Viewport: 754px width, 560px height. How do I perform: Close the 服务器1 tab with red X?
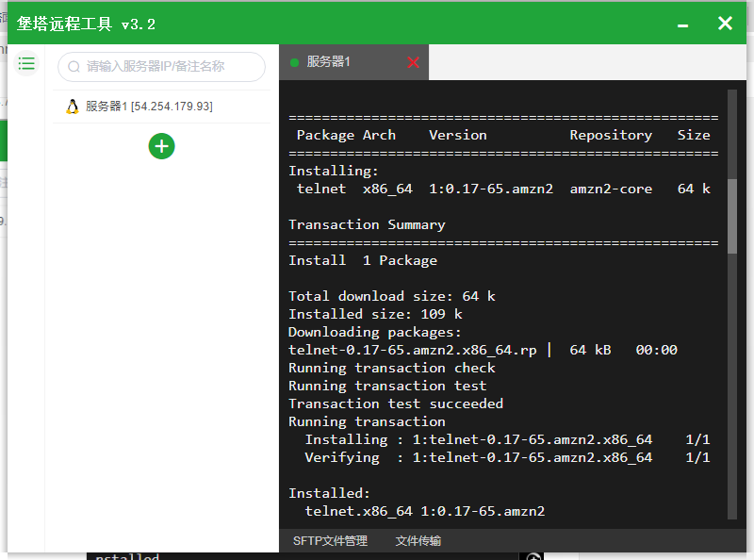413,62
